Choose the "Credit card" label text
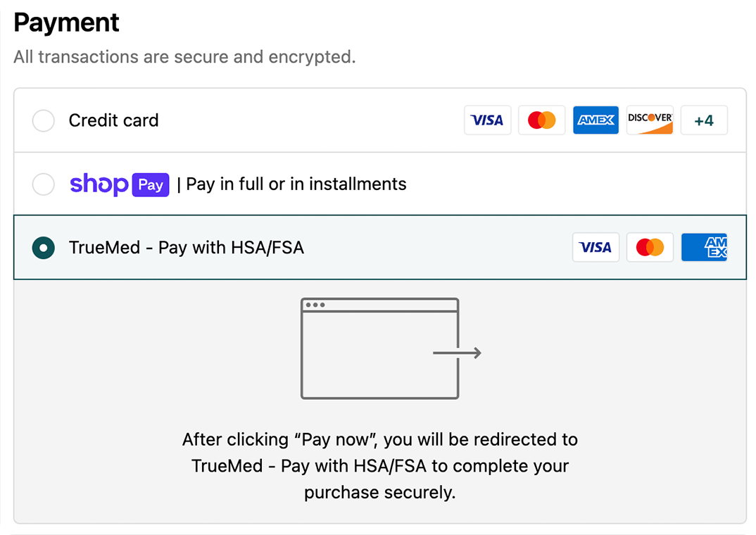 [x=113, y=120]
